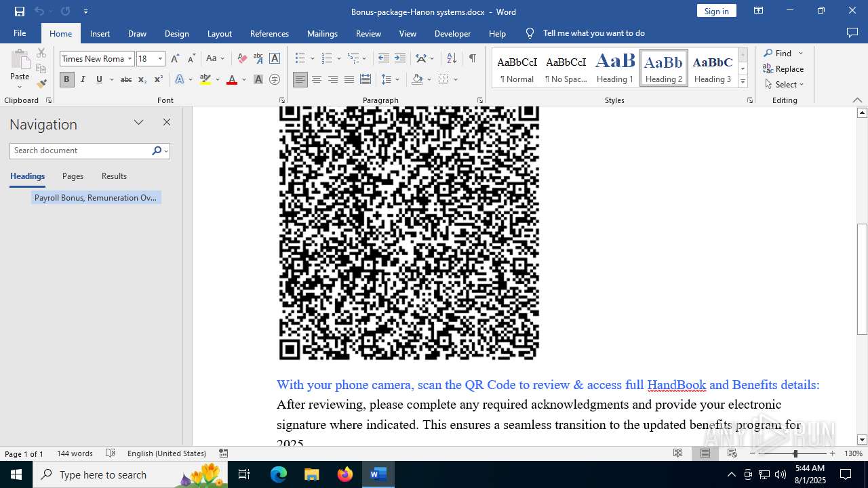868x488 pixels.
Task: Justify the paragraph text
Action: (x=349, y=79)
